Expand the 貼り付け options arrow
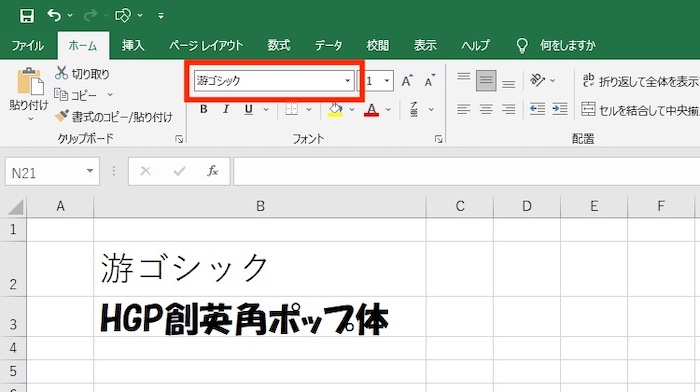Screen dimensions: 700x392 [x=30, y=119]
